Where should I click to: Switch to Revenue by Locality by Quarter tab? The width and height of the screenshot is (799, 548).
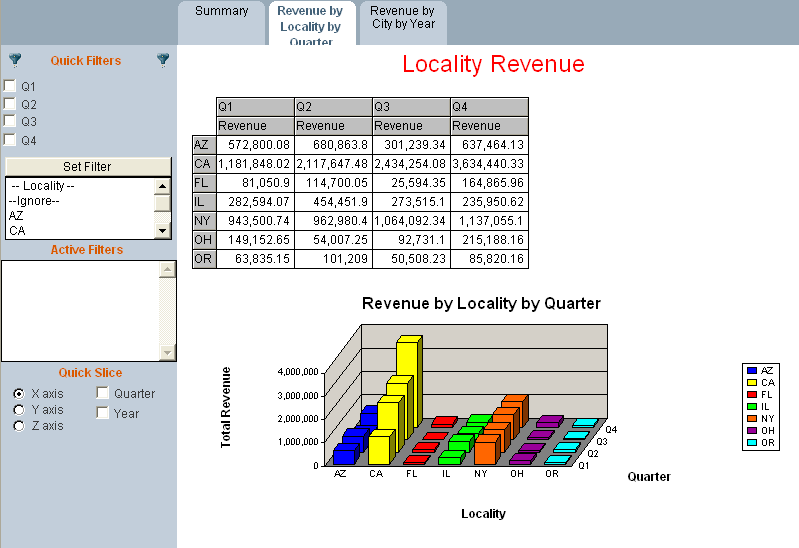(x=311, y=22)
